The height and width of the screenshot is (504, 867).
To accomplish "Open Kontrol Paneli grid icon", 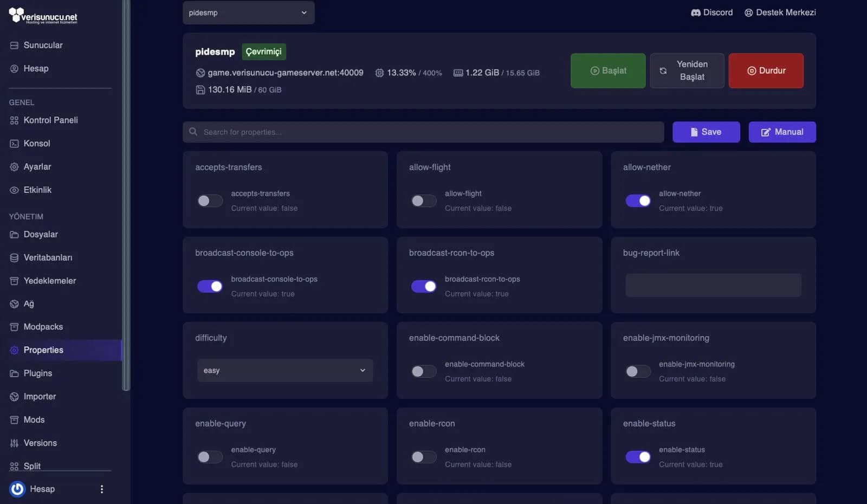I will [x=14, y=120].
